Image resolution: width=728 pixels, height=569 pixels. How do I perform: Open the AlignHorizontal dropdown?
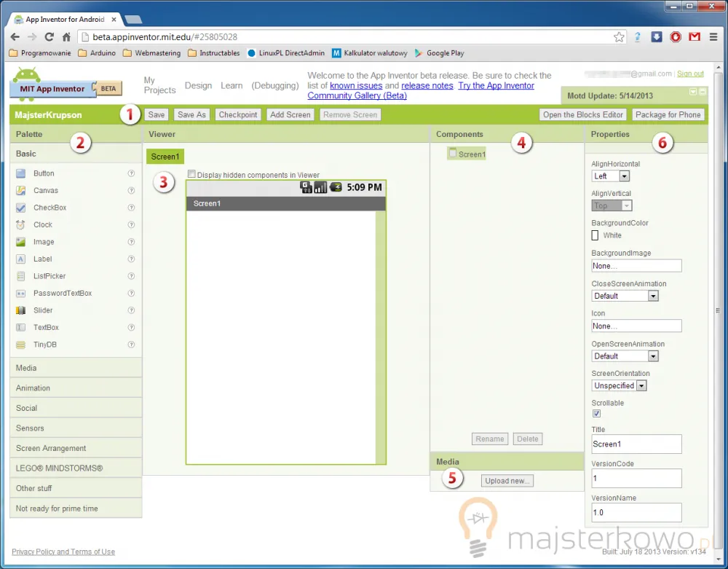(x=611, y=176)
